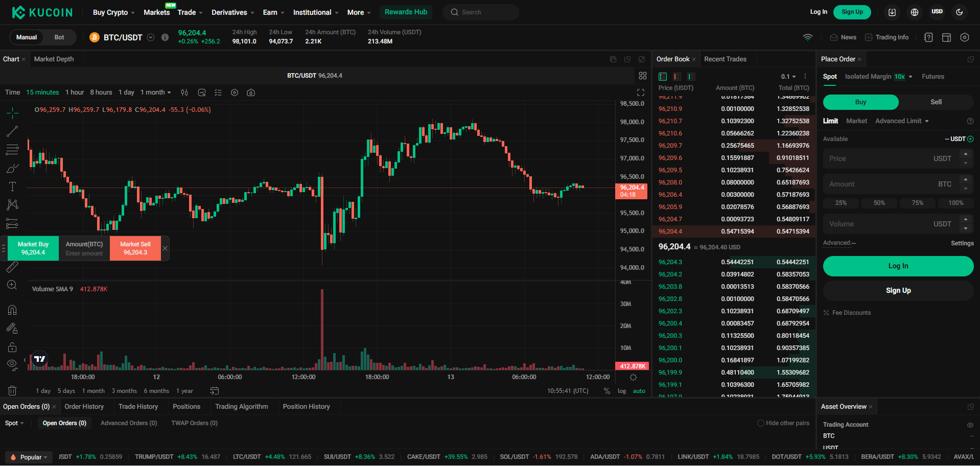Click the Sign Up button in header
980x466 pixels.
pos(852,12)
